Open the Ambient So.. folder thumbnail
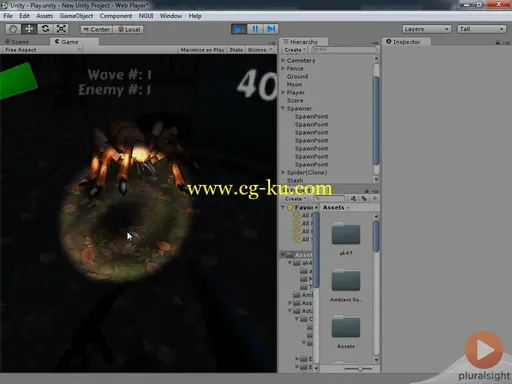The image size is (512, 384). coord(346,281)
